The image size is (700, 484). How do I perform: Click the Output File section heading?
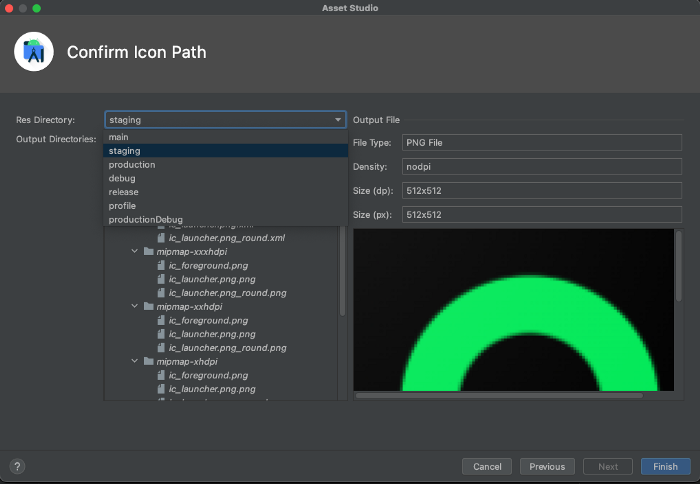(376, 120)
